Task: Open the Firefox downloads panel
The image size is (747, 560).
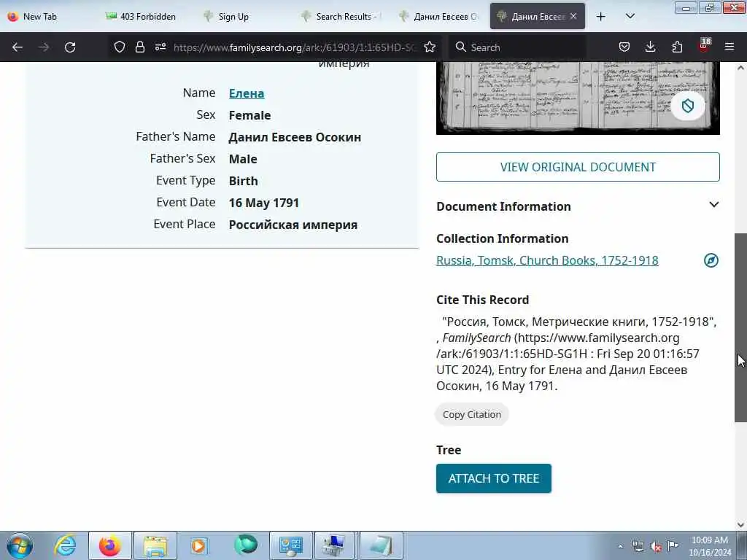Action: tap(650, 47)
